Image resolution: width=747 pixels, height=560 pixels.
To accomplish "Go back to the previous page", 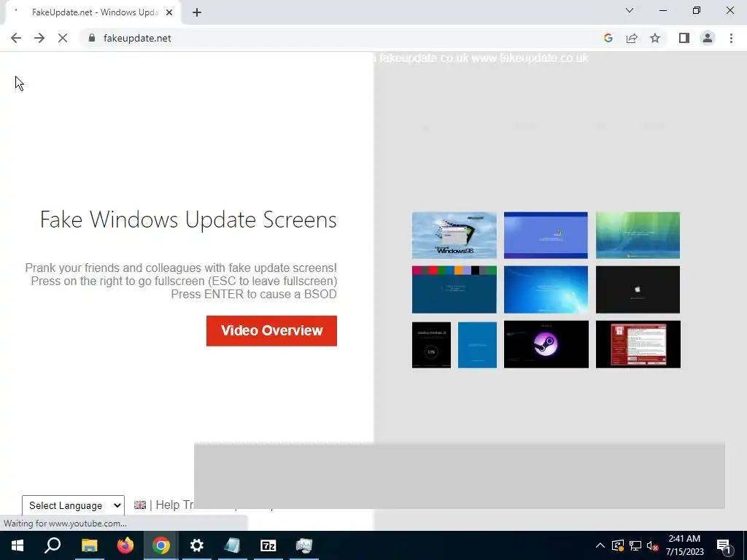I will (x=16, y=38).
